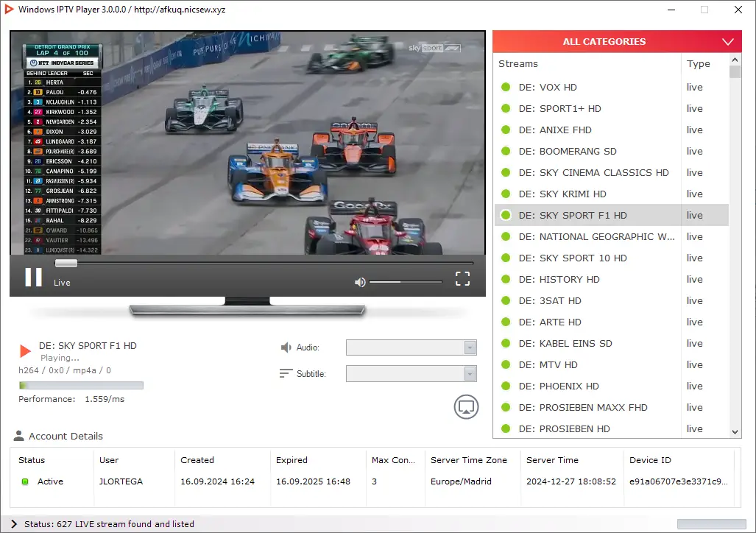Click green status dot for DE: SPORT1+ HD

(x=506, y=108)
